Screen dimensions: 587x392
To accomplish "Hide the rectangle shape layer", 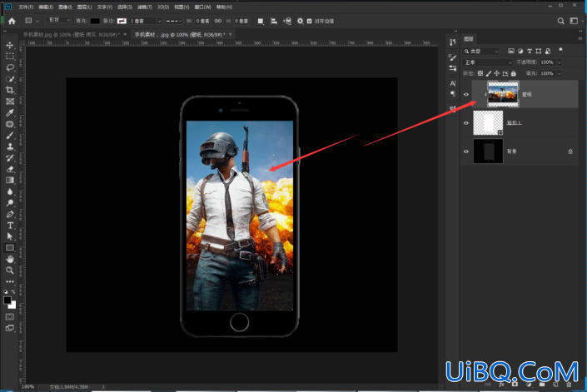I will pyautogui.click(x=466, y=122).
